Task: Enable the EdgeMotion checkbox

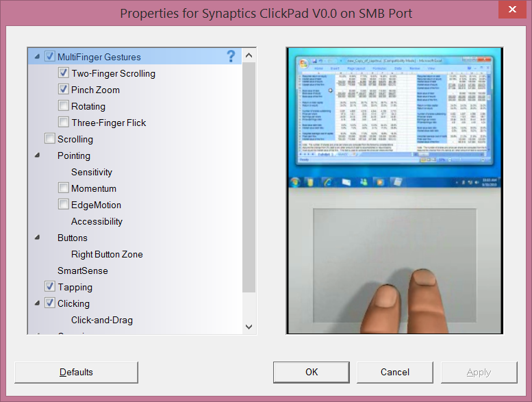Action: click(x=64, y=205)
